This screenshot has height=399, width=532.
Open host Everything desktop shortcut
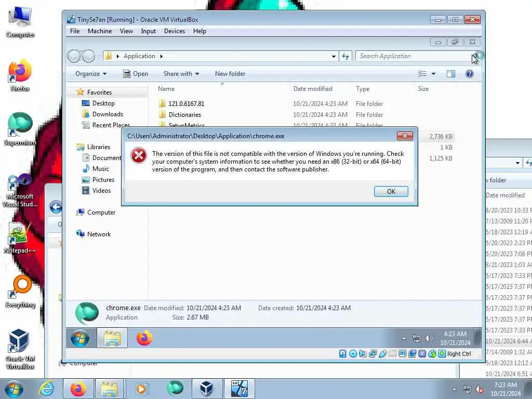tap(20, 292)
